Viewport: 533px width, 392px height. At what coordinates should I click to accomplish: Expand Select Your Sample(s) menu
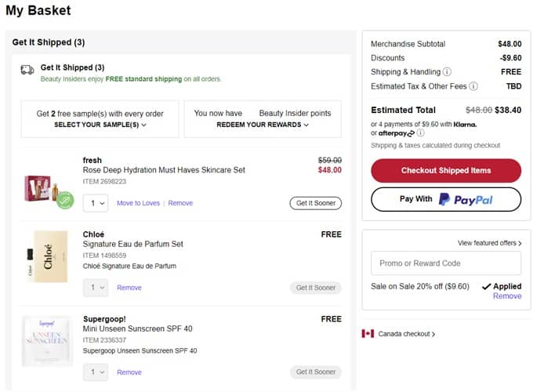100,125
